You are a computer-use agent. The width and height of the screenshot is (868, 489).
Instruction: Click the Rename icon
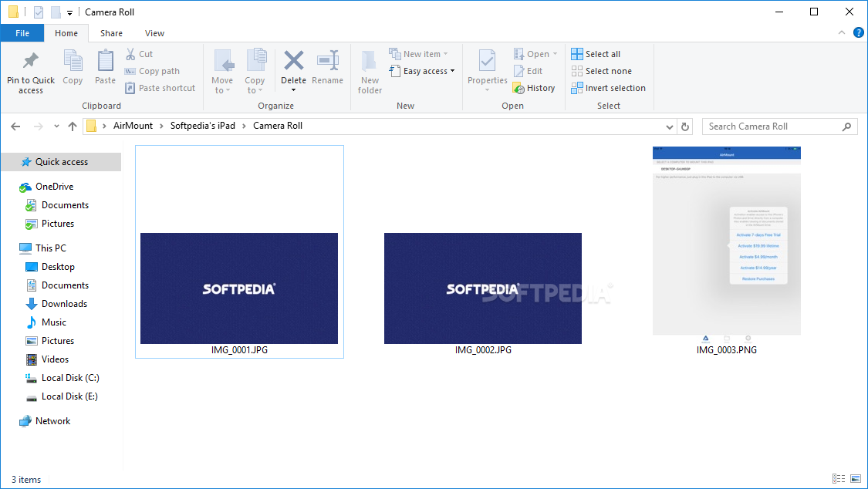point(328,60)
